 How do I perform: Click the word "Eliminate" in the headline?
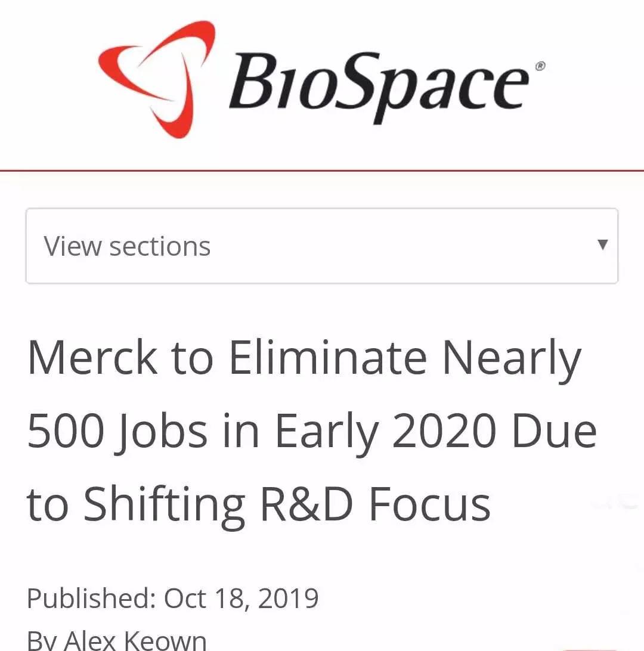pyautogui.click(x=327, y=358)
